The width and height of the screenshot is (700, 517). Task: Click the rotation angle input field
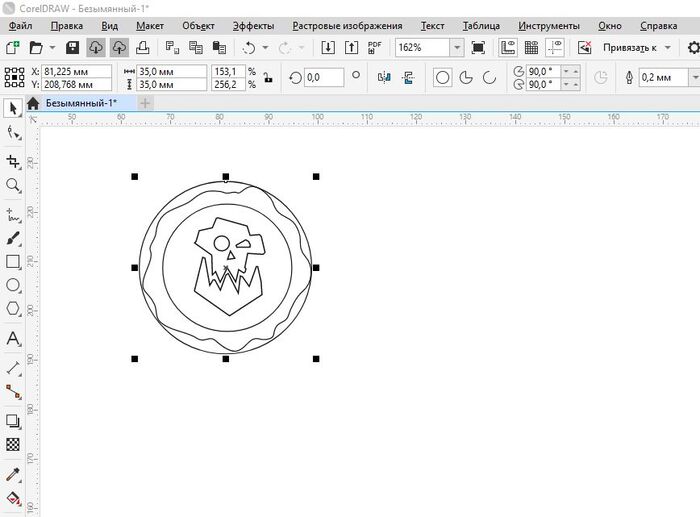point(323,77)
